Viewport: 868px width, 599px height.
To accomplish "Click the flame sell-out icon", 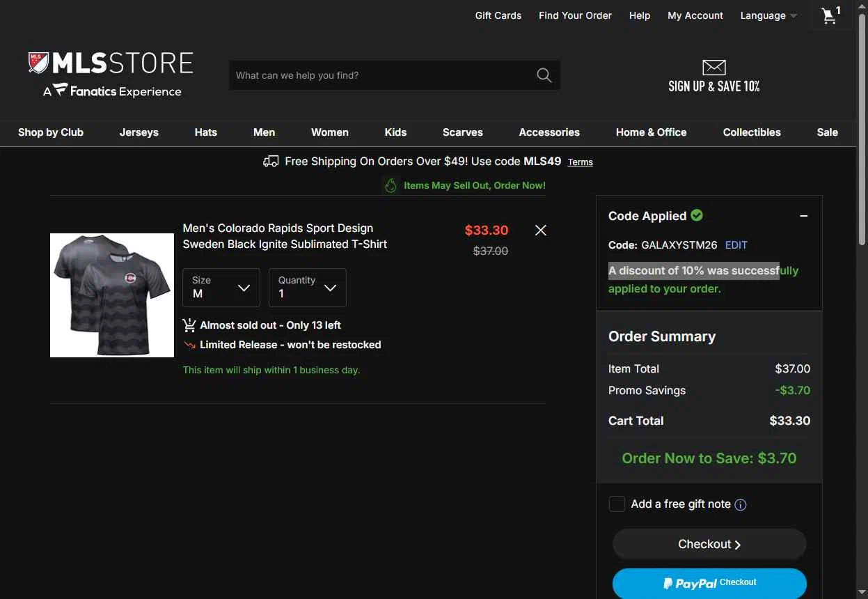I will (390, 185).
